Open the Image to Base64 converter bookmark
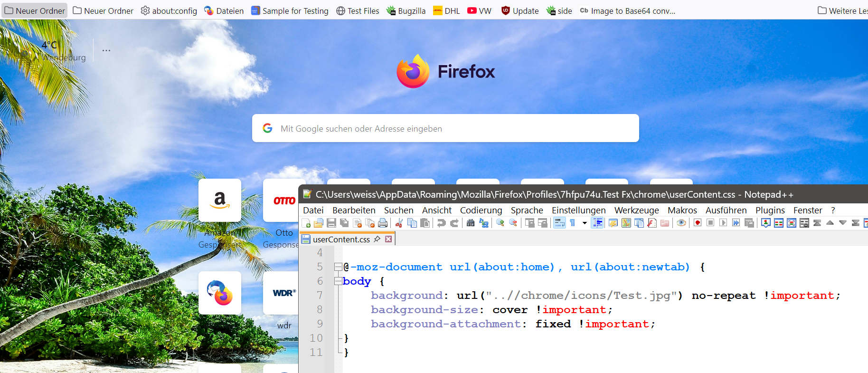This screenshot has height=373, width=868. point(628,10)
